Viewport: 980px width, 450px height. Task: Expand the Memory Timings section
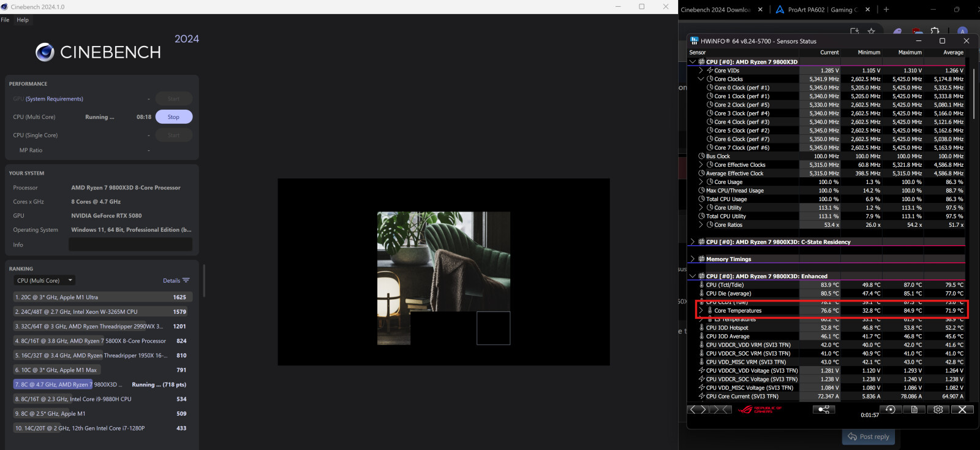pyautogui.click(x=693, y=259)
